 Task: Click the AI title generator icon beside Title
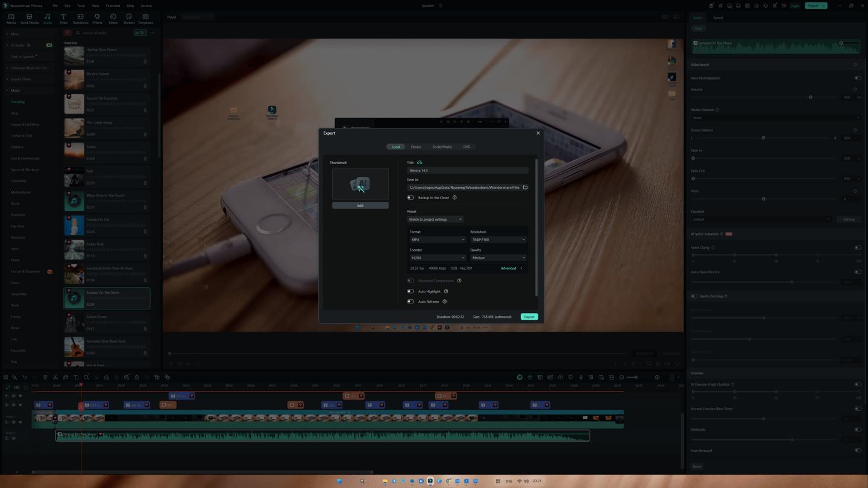(x=420, y=162)
